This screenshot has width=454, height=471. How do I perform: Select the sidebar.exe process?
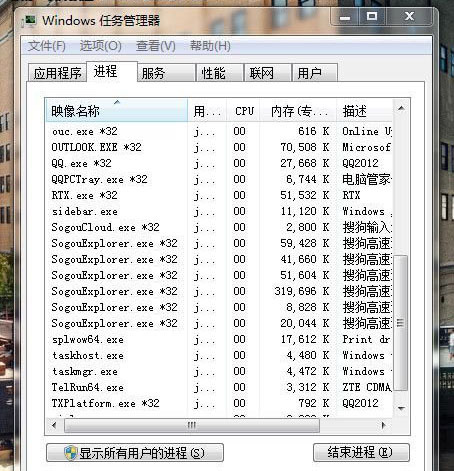tap(219, 211)
